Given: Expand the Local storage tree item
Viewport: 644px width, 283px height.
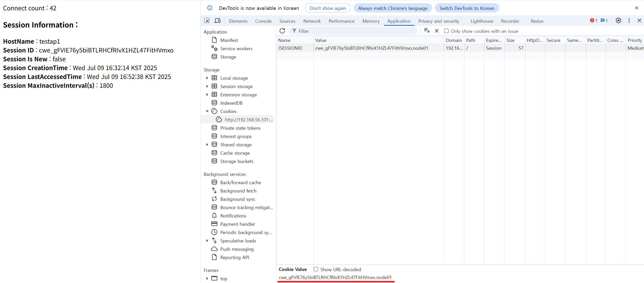Looking at the screenshot, I should [x=207, y=78].
